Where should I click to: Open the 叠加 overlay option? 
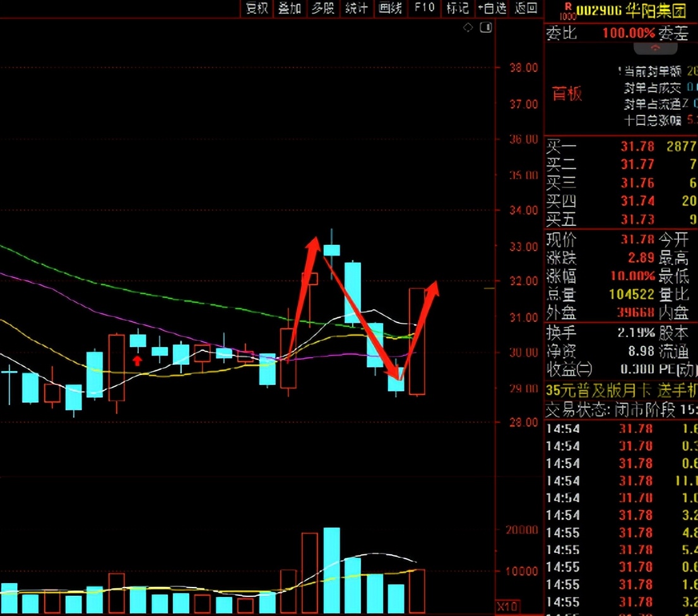290,8
